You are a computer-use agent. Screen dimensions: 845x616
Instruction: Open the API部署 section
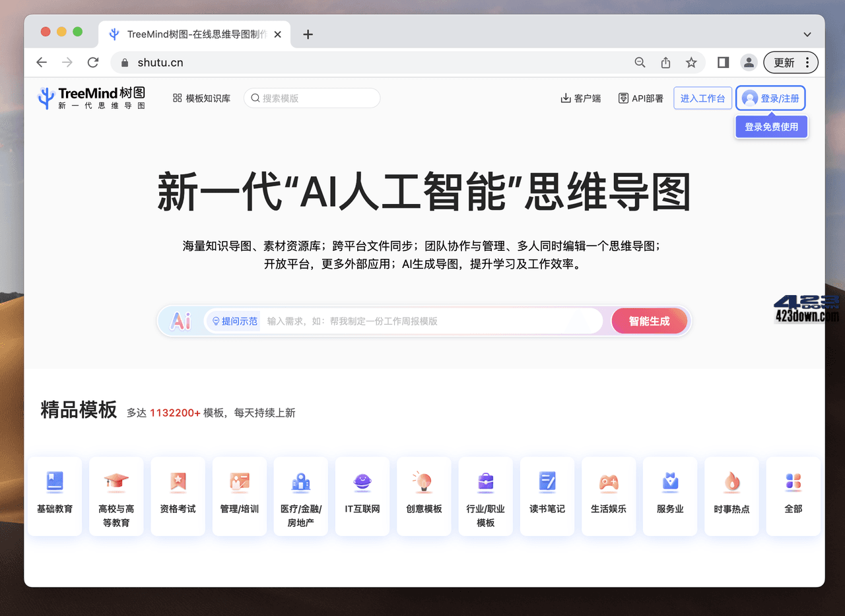(x=640, y=97)
